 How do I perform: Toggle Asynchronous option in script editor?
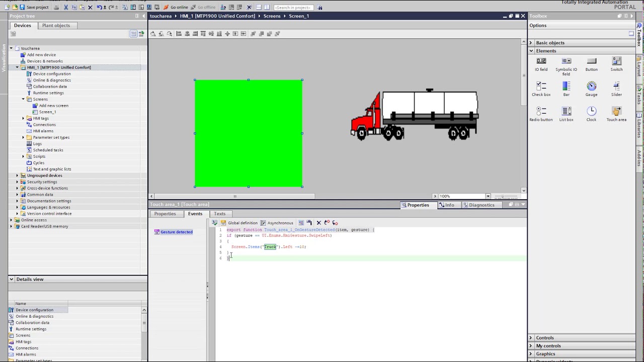pos(277,223)
